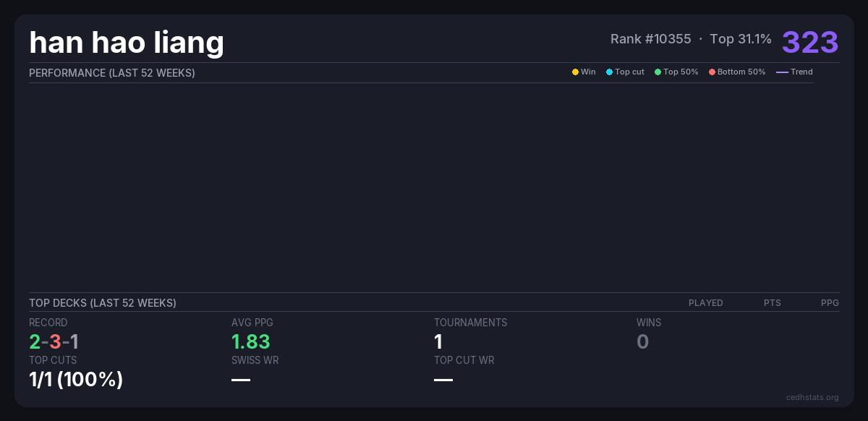Click the Rank #10355 text
868x421 pixels.
point(650,39)
